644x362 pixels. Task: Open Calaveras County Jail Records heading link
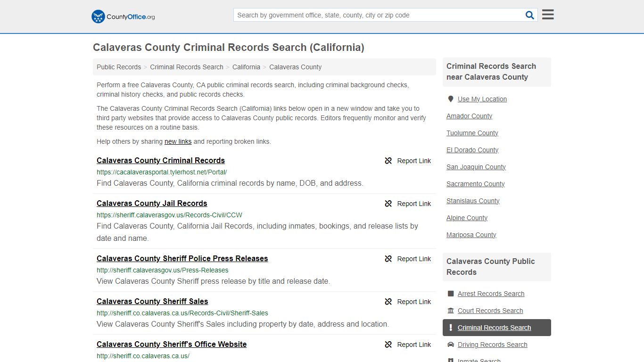(152, 203)
